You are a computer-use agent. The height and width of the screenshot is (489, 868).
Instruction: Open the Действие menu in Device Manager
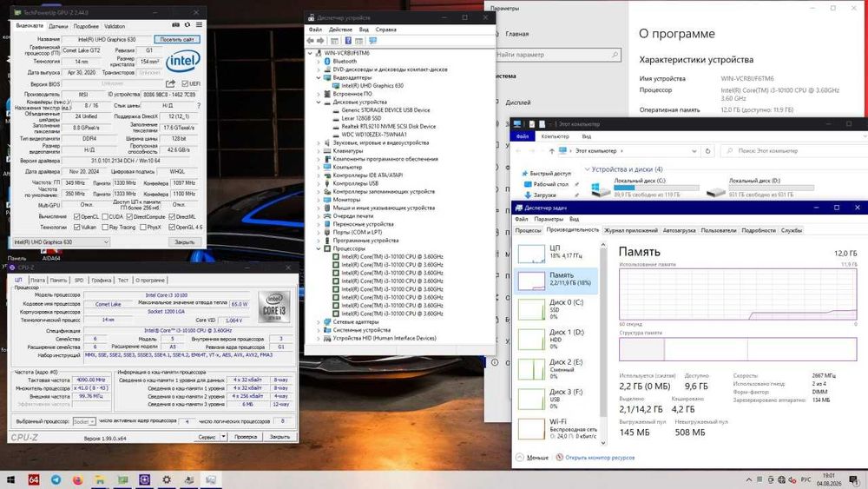tap(340, 30)
